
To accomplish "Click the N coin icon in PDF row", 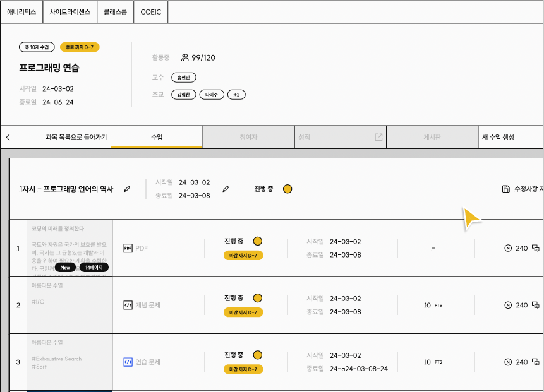I will pyautogui.click(x=508, y=248).
